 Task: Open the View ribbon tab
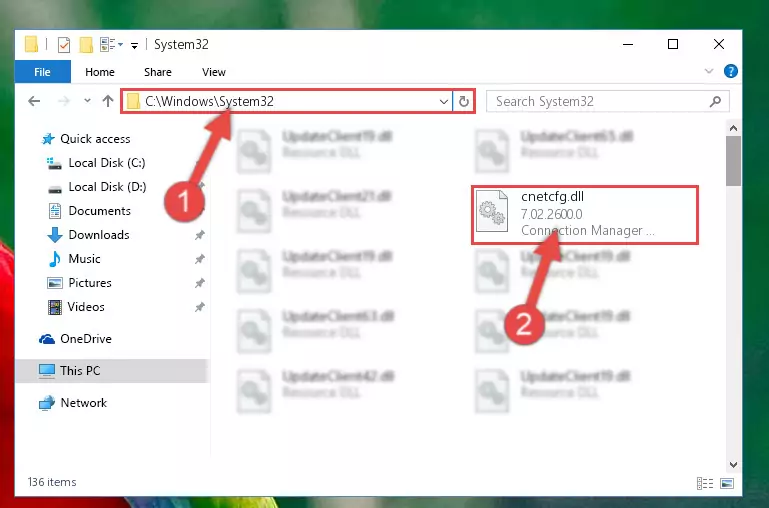pos(214,72)
